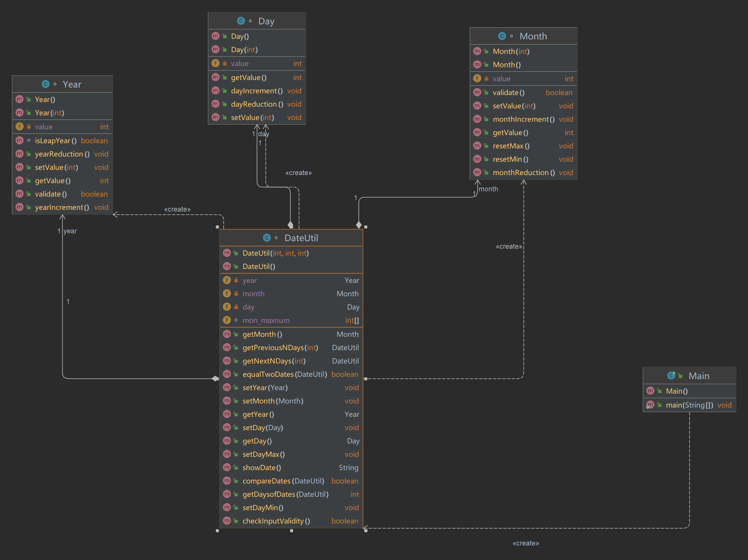The image size is (748, 560).
Task: Click the «create» label near Year arrow
Action: tap(177, 209)
